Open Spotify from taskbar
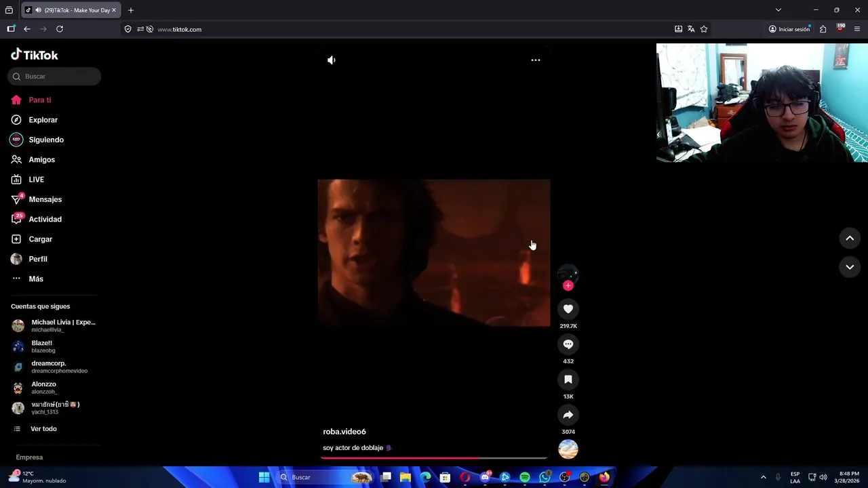The width and height of the screenshot is (868, 488). tap(525, 477)
